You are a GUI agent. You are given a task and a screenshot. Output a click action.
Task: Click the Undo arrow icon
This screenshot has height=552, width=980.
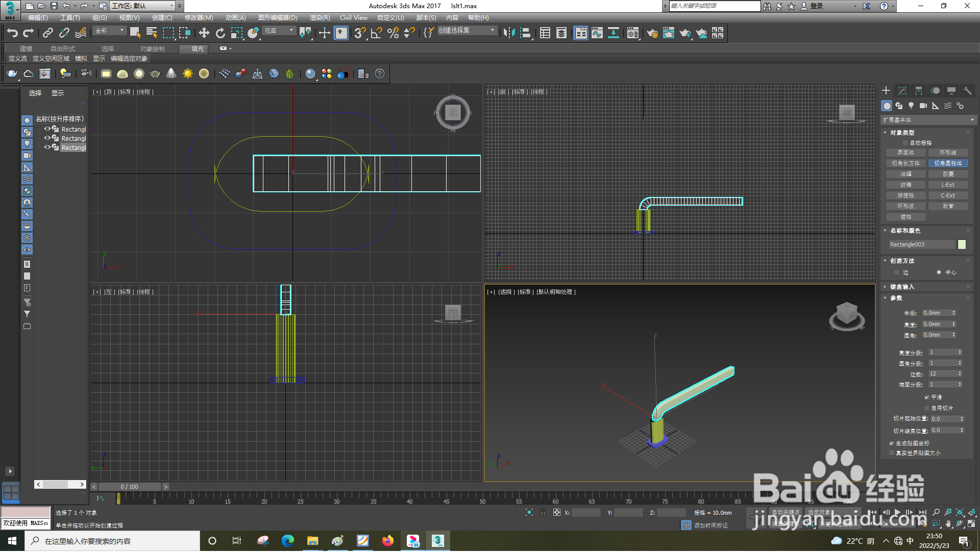12,33
